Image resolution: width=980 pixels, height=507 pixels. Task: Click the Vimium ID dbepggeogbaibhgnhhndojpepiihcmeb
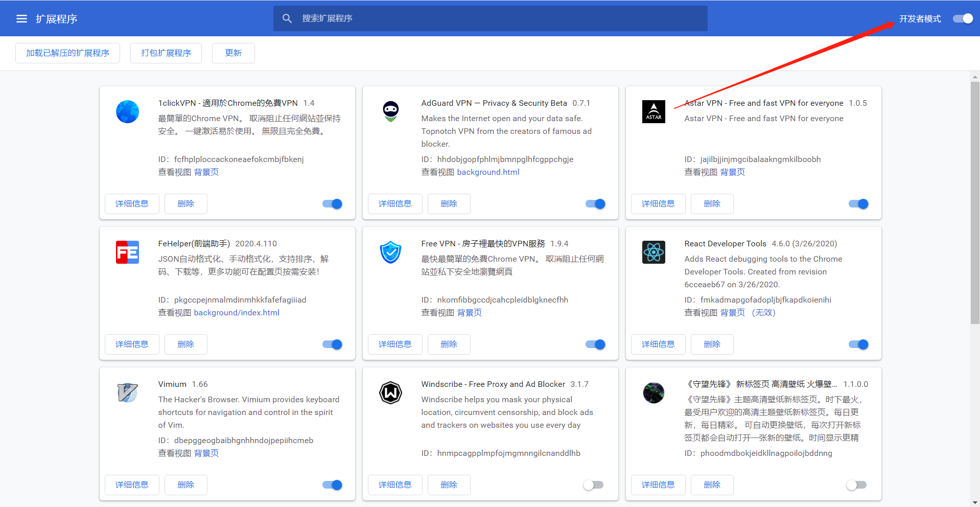[x=244, y=441]
